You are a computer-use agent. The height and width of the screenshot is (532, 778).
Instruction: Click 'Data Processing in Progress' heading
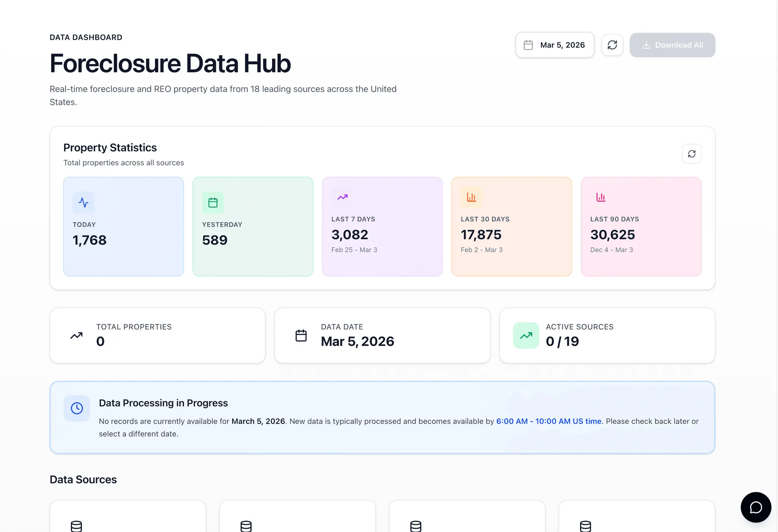(x=163, y=403)
